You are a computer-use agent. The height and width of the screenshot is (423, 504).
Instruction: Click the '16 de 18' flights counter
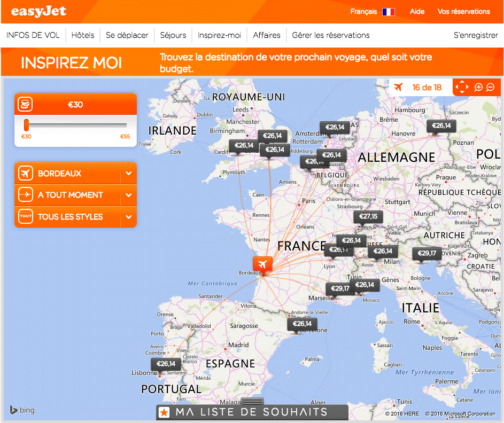[x=427, y=88]
